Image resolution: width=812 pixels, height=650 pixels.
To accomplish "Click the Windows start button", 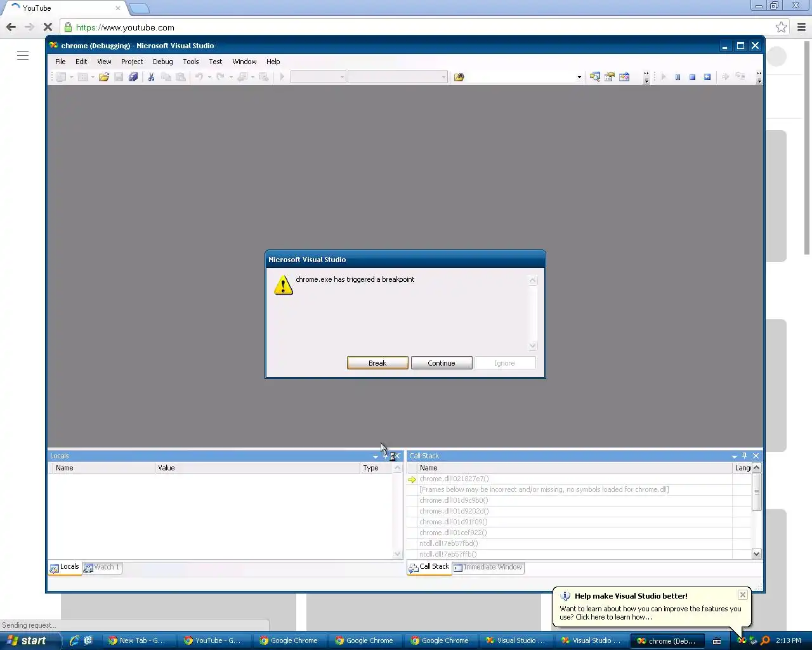I will pyautogui.click(x=30, y=640).
